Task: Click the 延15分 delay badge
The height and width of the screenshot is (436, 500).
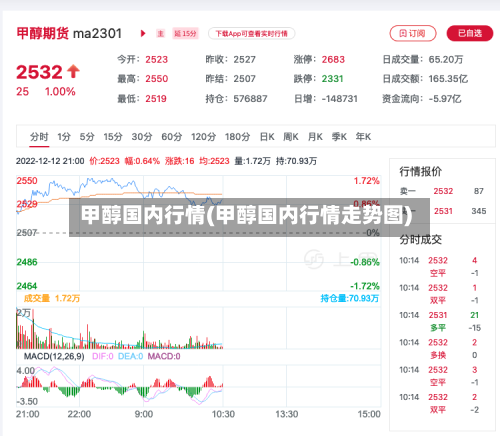Action: click(186, 33)
